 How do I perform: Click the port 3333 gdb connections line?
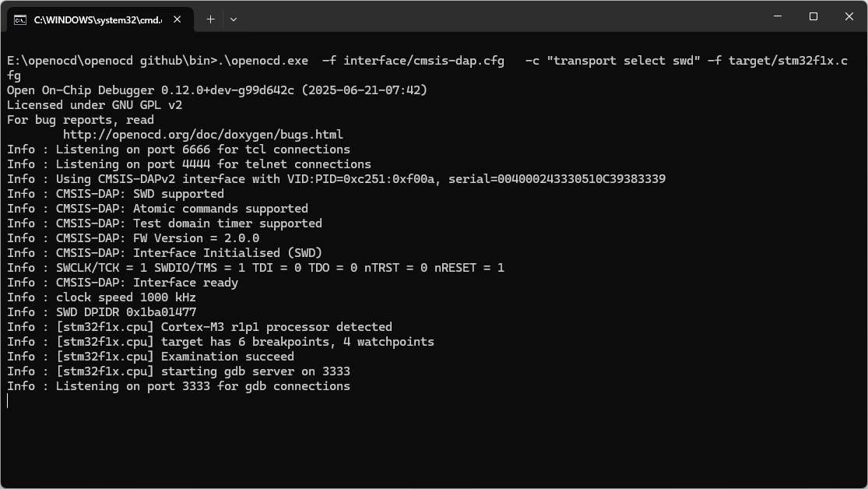coord(178,386)
